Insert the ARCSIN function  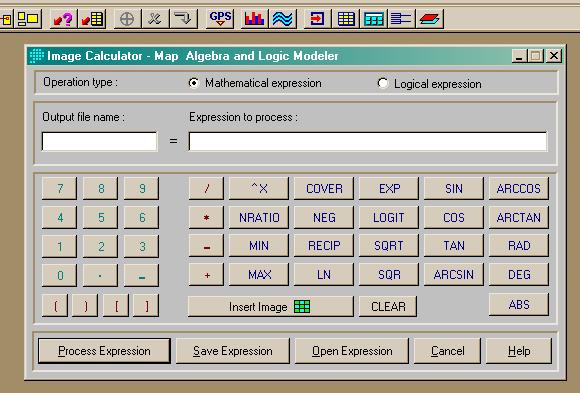453,275
